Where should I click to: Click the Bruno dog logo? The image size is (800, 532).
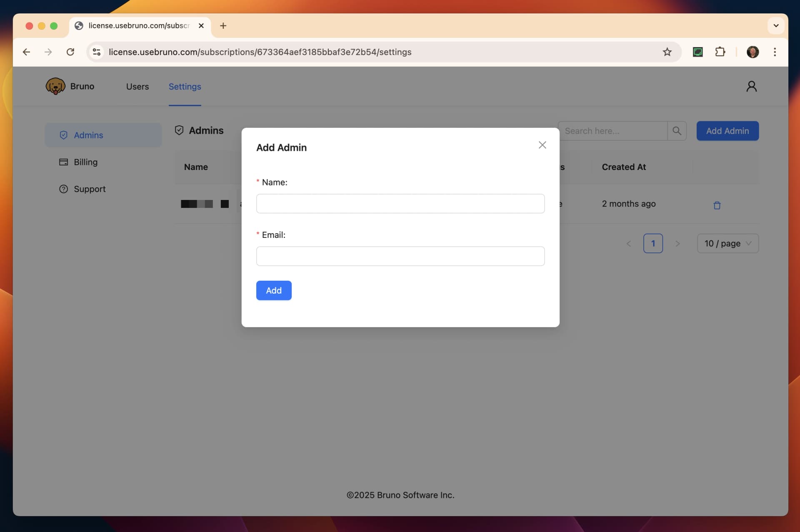55,86
